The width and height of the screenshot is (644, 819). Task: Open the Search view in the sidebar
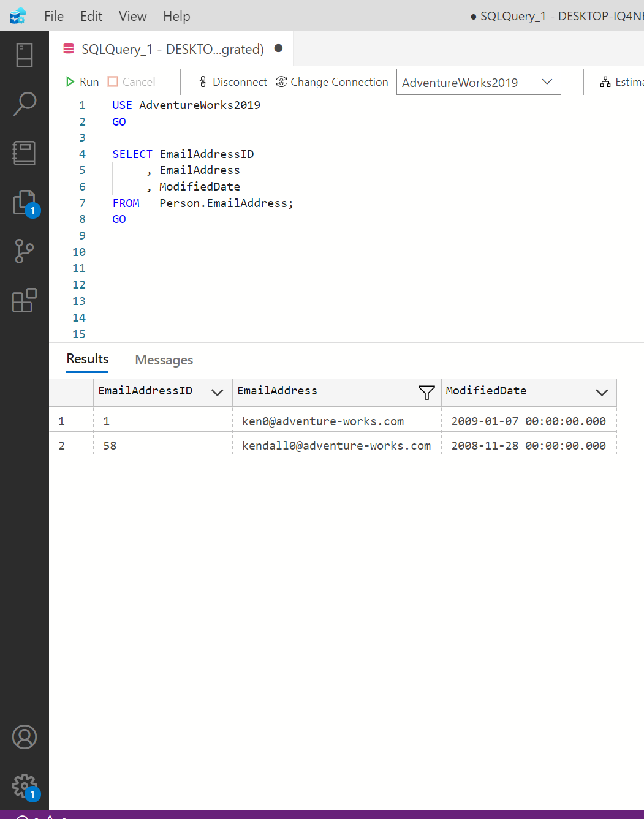pyautogui.click(x=25, y=104)
